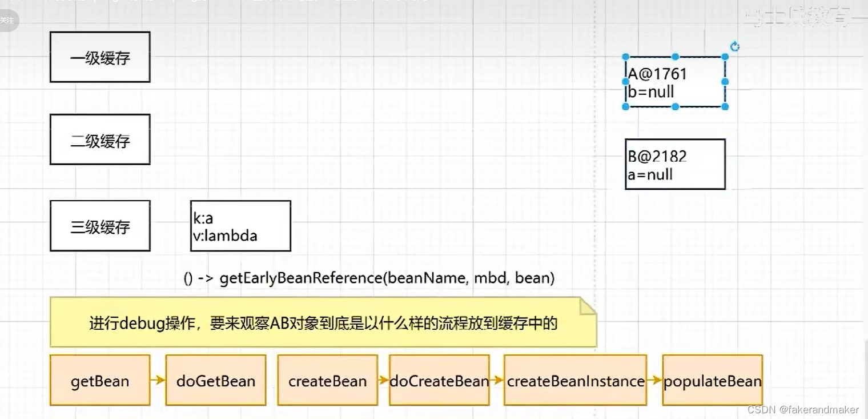Select the createBean step box
868x419 pixels.
(328, 380)
